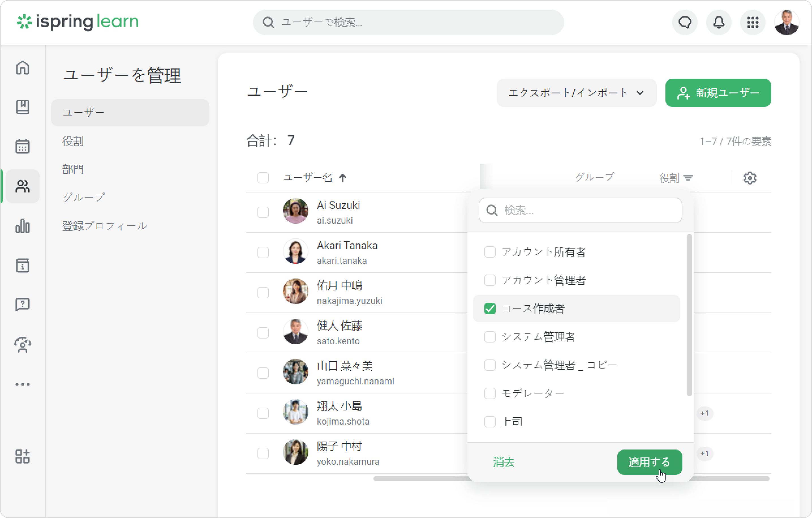Select the Akari Tanaka row checkbox
The image size is (812, 518).
263,252
